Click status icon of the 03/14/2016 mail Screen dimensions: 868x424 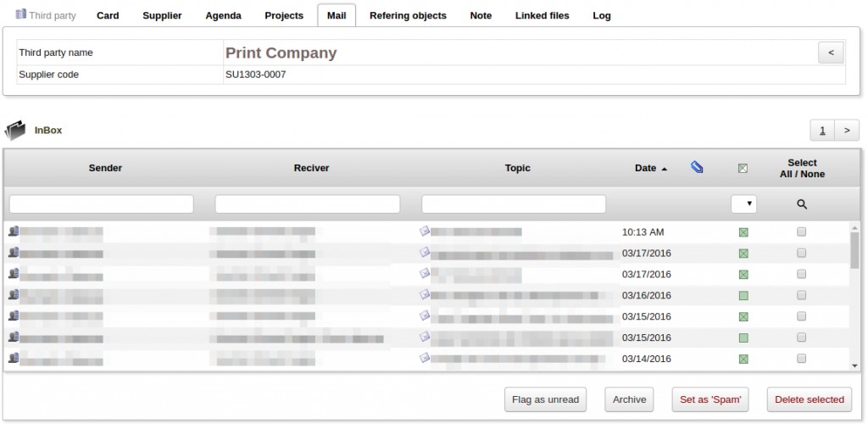pos(743,360)
